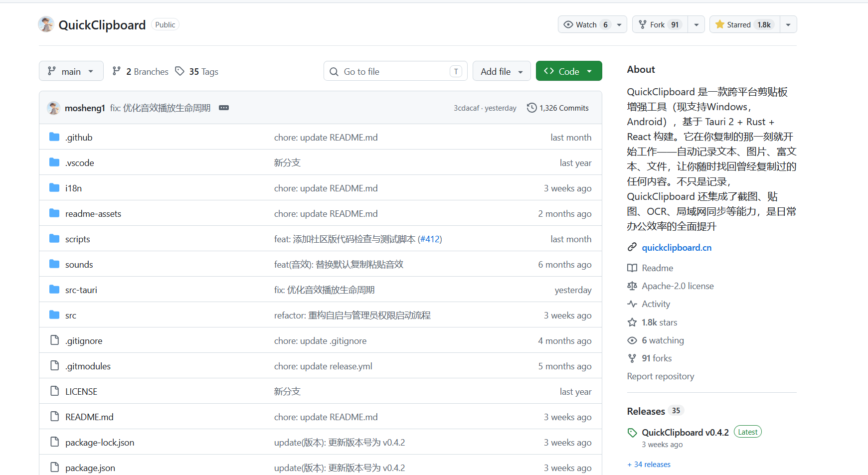Click mosheng1 commit author avatar
This screenshot has width=868, height=475.
54,108
